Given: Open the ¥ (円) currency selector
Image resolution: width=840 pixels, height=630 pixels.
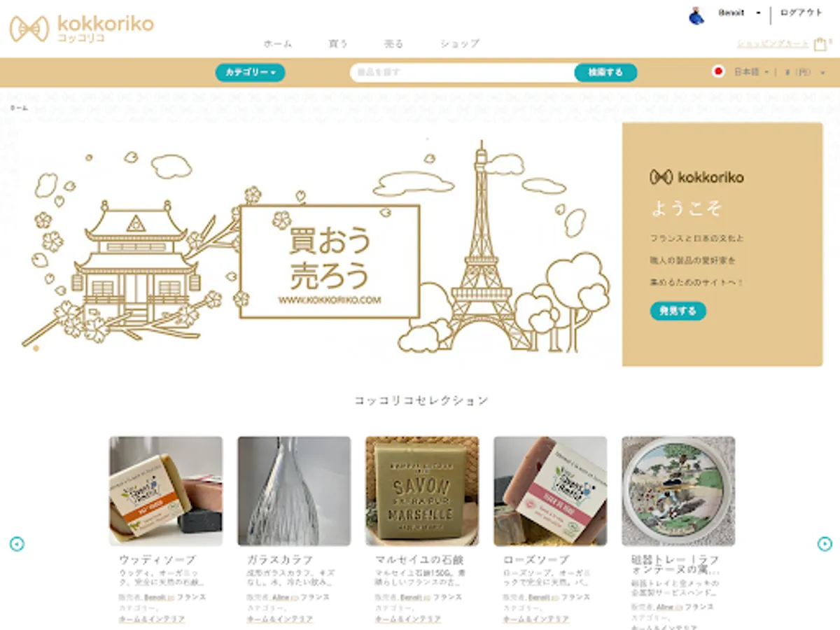Looking at the screenshot, I should pyautogui.click(x=806, y=72).
